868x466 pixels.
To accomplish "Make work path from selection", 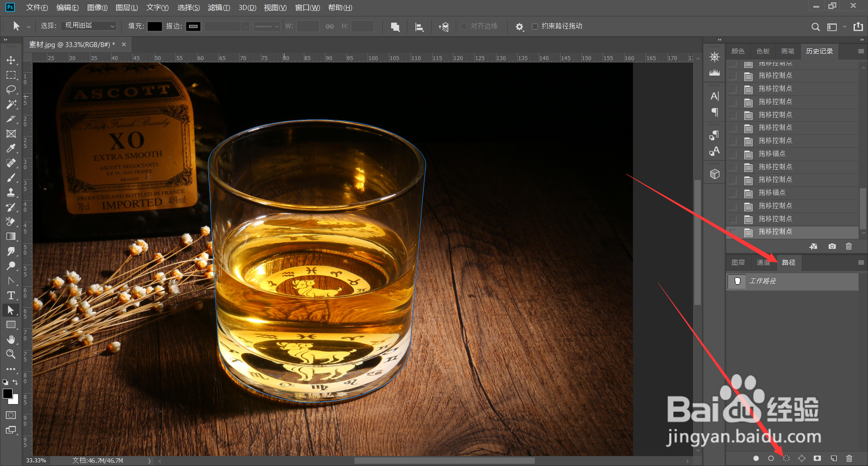I will [x=802, y=458].
